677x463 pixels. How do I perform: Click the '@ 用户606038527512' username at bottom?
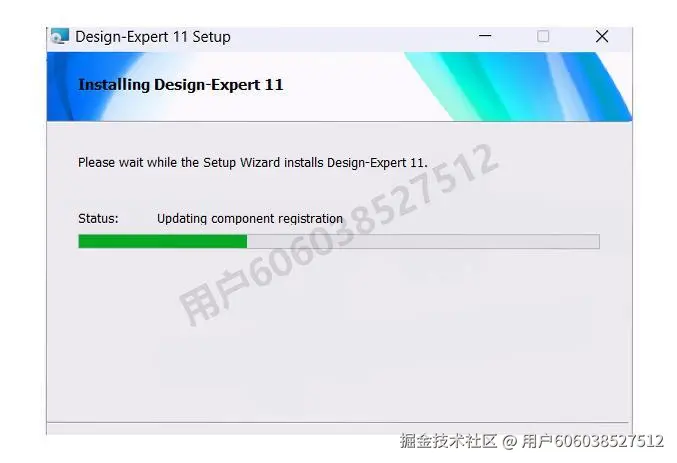[x=583, y=441]
